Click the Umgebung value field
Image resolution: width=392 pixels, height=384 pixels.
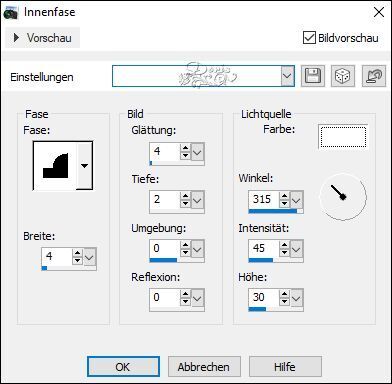pos(165,249)
